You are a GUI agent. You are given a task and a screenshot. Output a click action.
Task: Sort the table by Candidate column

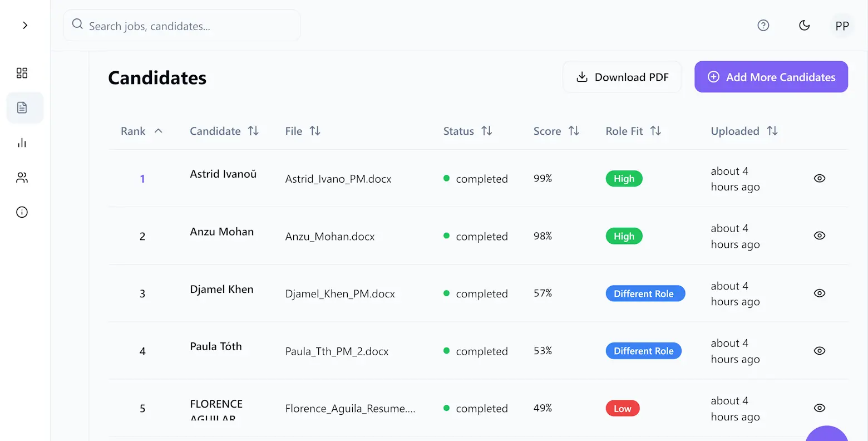point(224,131)
